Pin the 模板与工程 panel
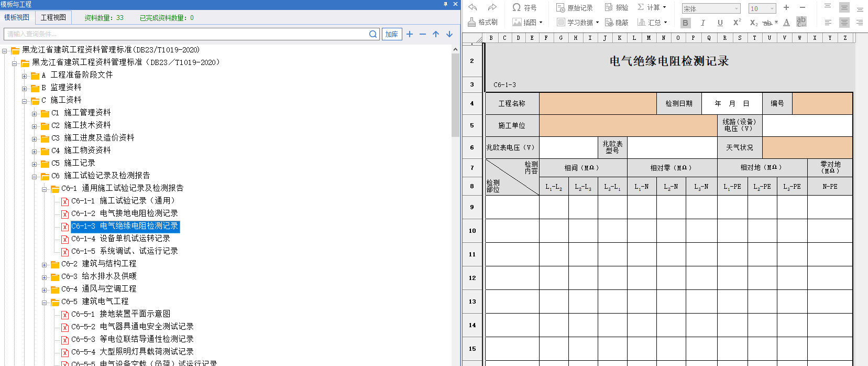This screenshot has height=366, width=868. click(446, 4)
